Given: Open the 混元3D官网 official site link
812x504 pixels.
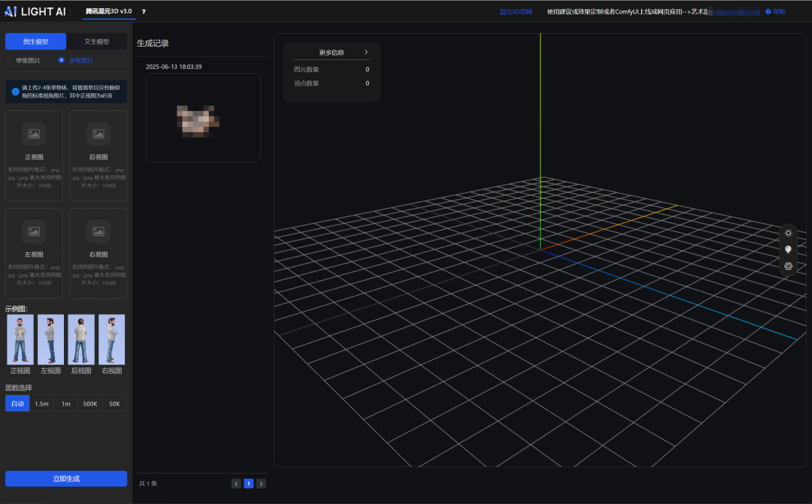Looking at the screenshot, I should [517, 11].
